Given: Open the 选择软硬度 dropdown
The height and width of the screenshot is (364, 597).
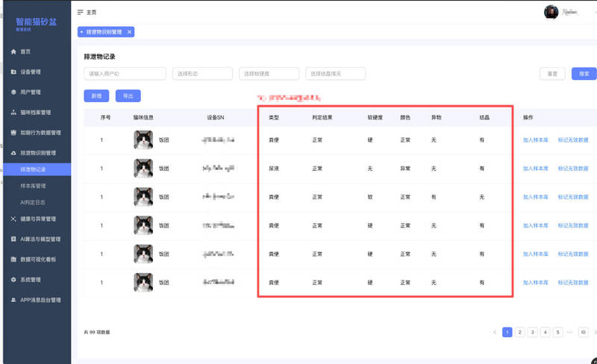Looking at the screenshot, I should pyautogui.click(x=269, y=74).
